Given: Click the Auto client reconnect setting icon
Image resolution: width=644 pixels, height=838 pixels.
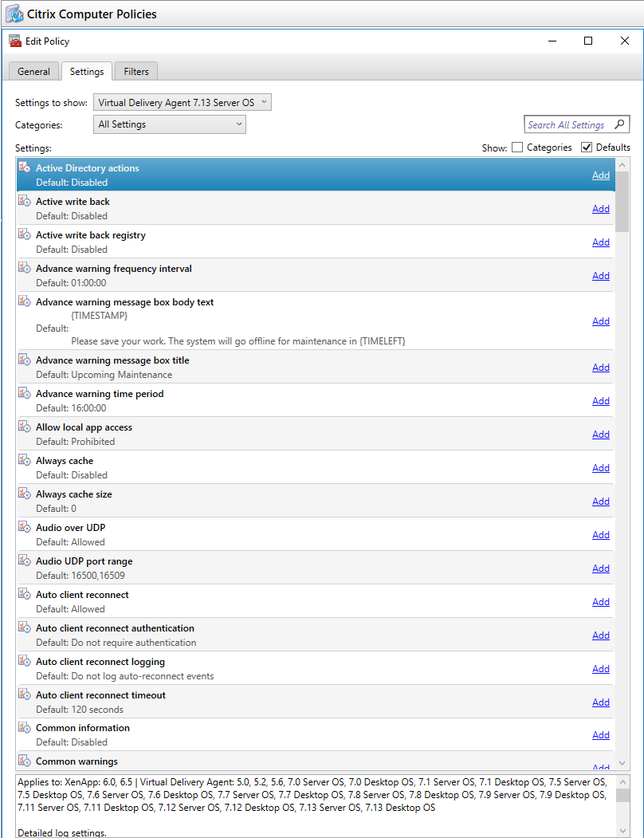Looking at the screenshot, I should click(25, 594).
